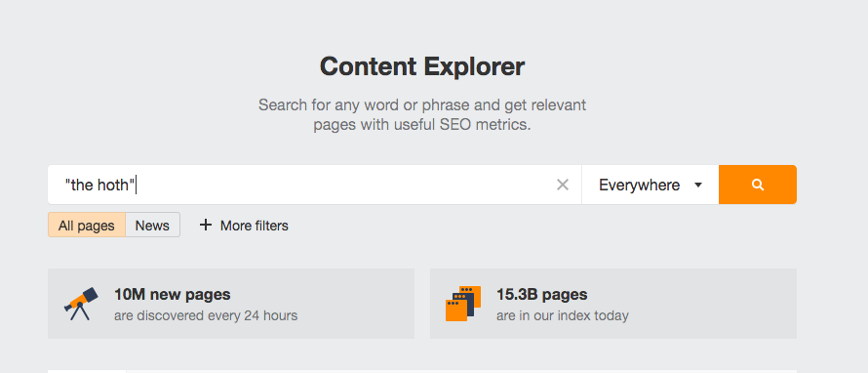Expand the Everywhere search scope label
This screenshot has height=373, width=868.
[640, 186]
